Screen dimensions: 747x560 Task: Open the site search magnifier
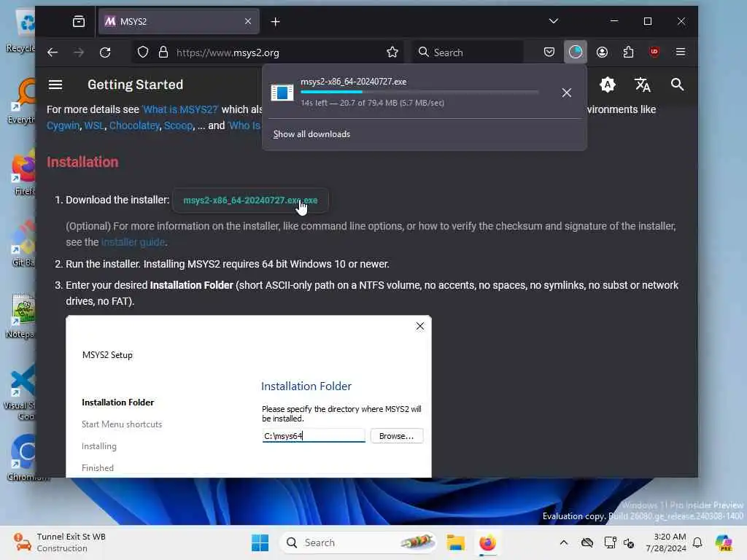677,85
